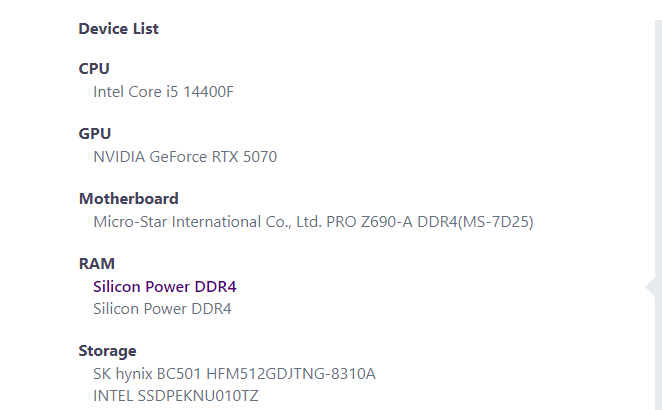This screenshot has width=662, height=410.
Task: Select the Micro-Star International motherboard entry
Action: click(313, 222)
